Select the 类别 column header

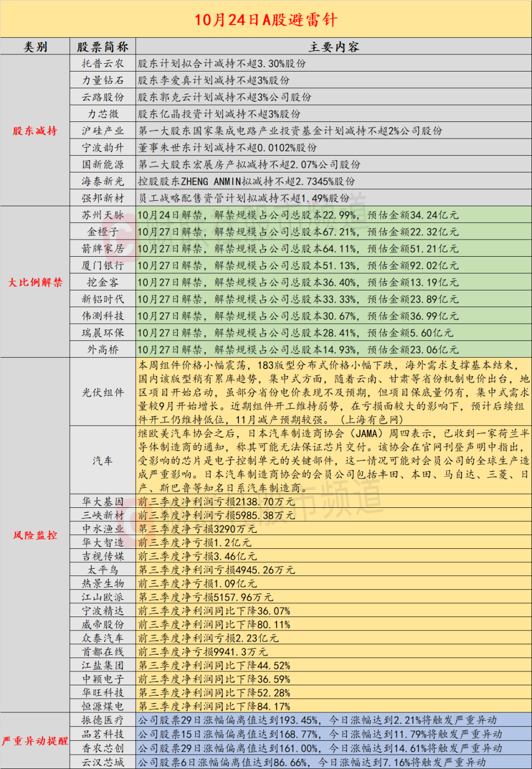click(x=35, y=47)
